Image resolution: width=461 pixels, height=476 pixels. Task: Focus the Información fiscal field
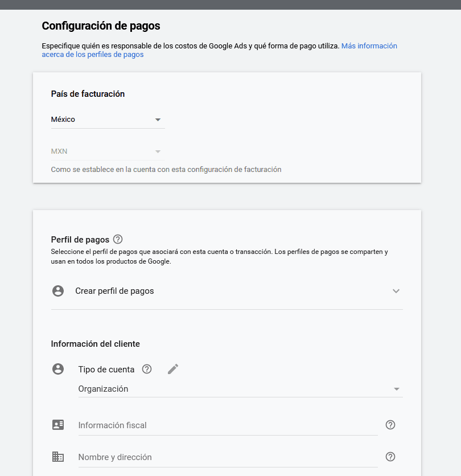click(228, 425)
